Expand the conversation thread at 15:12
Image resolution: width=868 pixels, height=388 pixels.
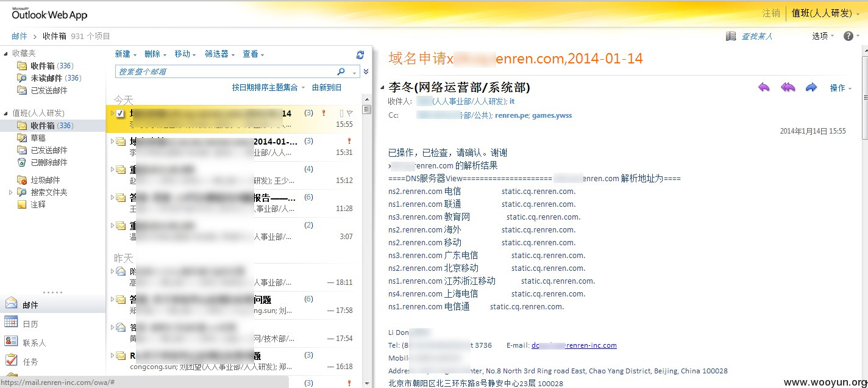pyautogui.click(x=112, y=169)
